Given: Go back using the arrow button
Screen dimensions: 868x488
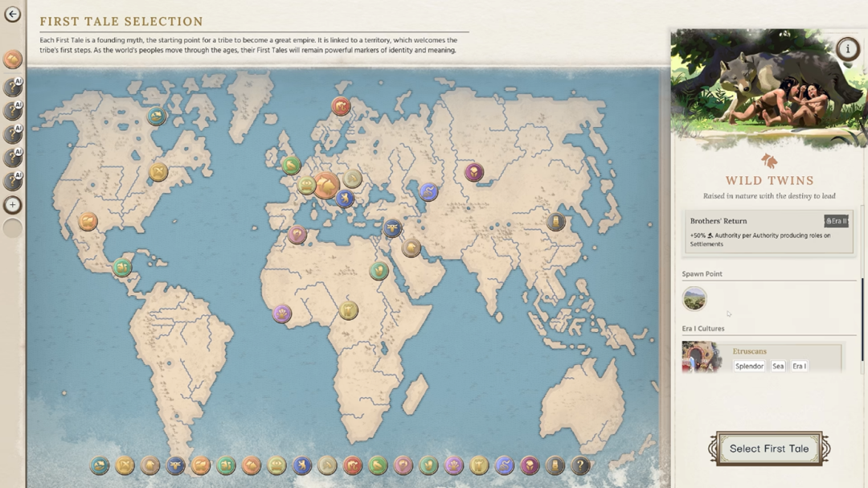Looking at the screenshot, I should pyautogui.click(x=12, y=14).
